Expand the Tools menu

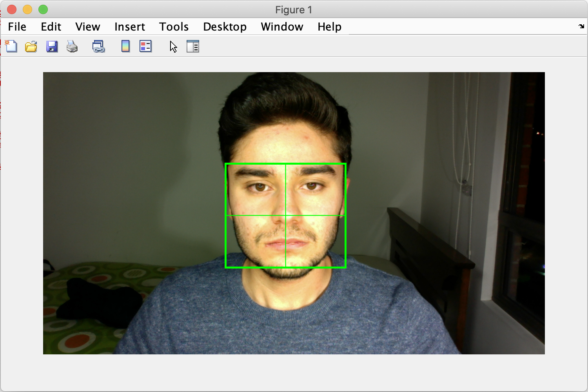[174, 27]
